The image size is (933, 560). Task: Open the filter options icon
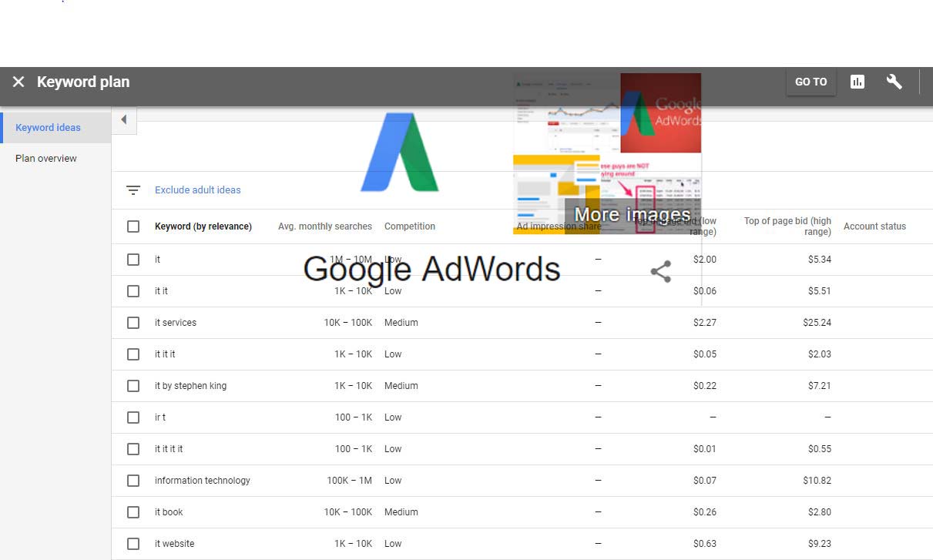tap(133, 189)
